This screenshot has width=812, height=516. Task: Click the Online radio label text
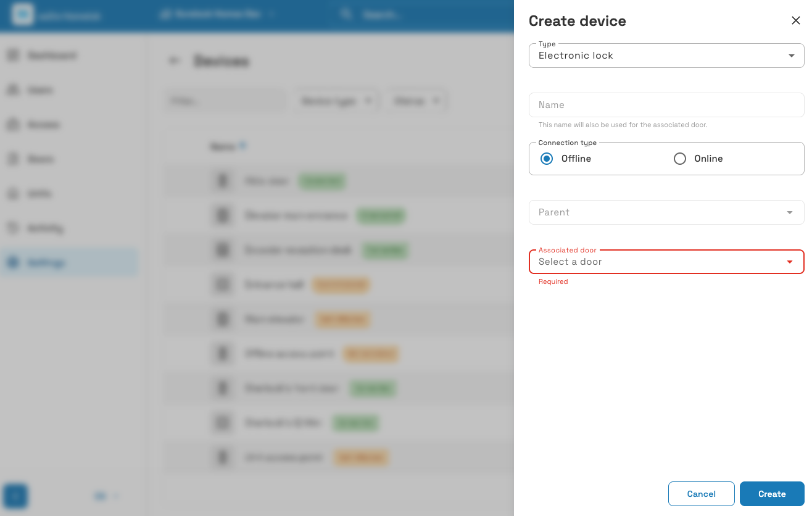(x=708, y=159)
